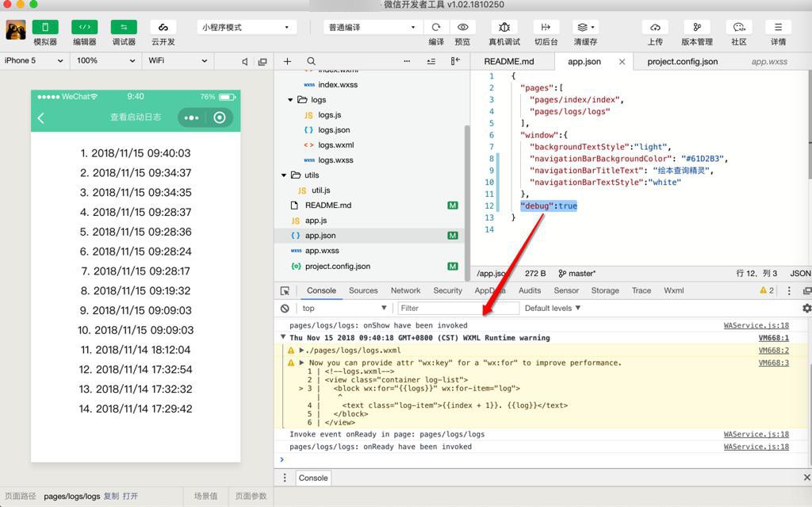Click open (打开) page path link
The width and height of the screenshot is (812, 507).
click(x=130, y=496)
